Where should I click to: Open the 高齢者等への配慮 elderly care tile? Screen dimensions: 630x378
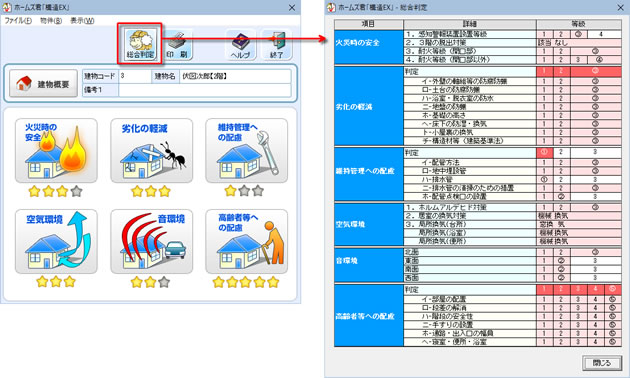(246, 241)
